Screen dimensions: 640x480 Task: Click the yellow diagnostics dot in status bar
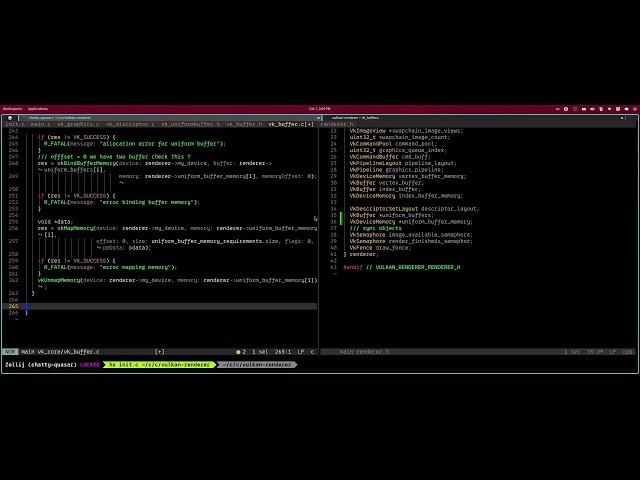point(238,352)
